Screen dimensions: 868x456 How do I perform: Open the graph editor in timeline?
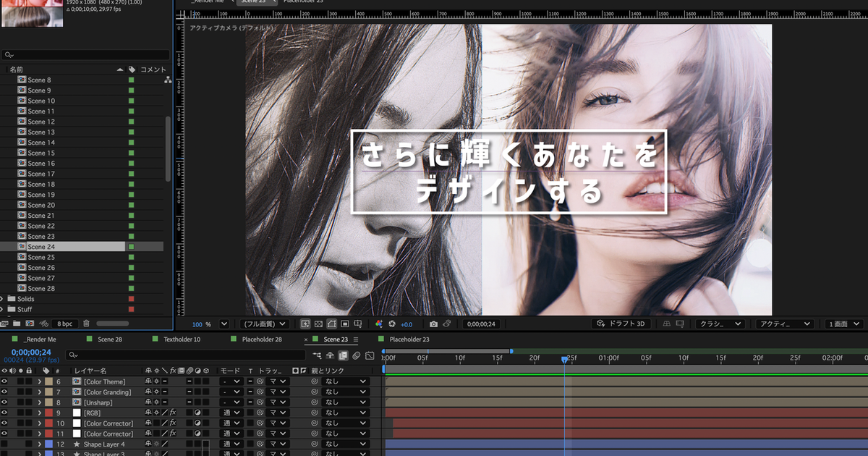point(370,355)
